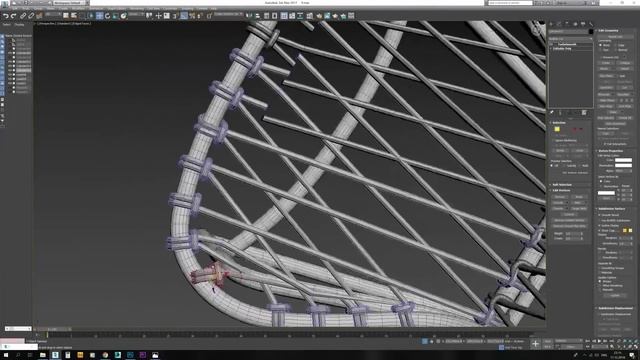Open the Curve Editor icon

[x=292, y=16]
